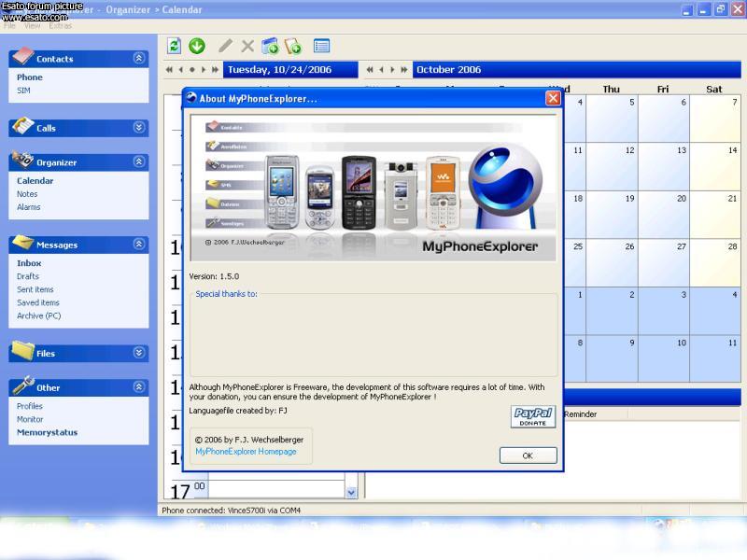Collapse the Messages sidebar section

pyautogui.click(x=138, y=244)
